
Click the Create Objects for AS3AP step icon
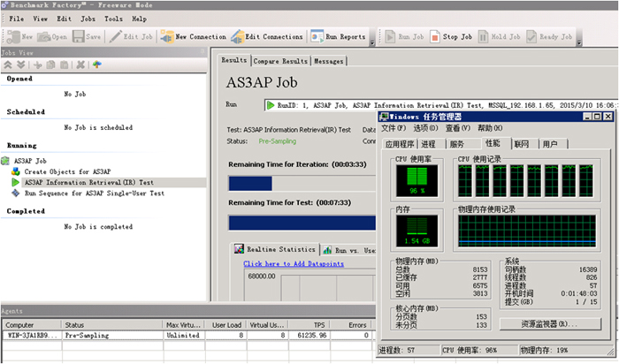[x=16, y=171]
